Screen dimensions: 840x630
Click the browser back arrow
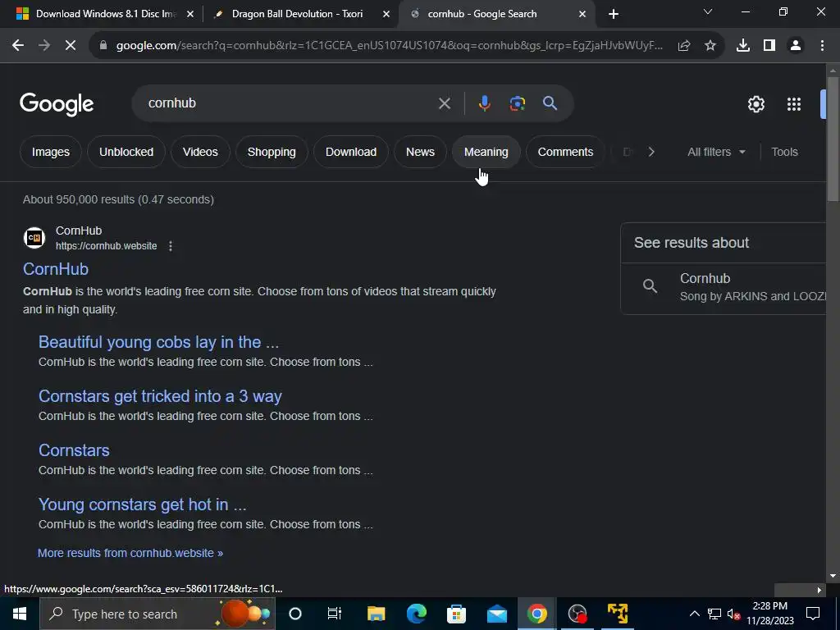coord(18,46)
